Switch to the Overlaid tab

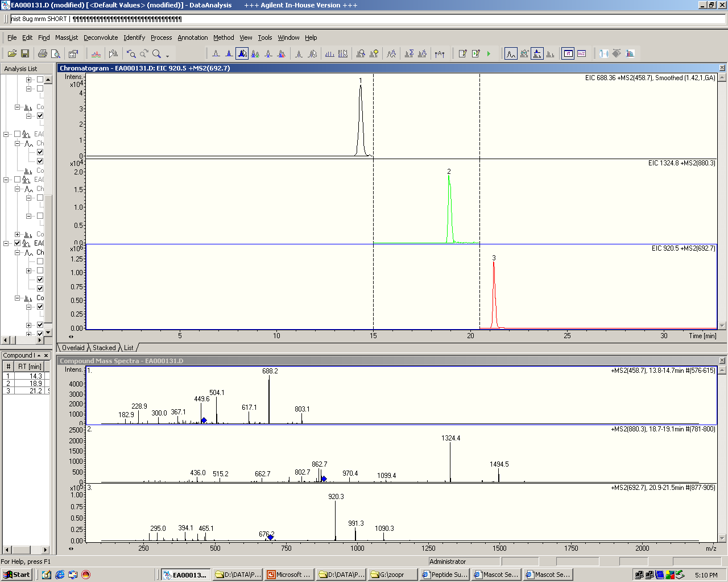click(73, 348)
